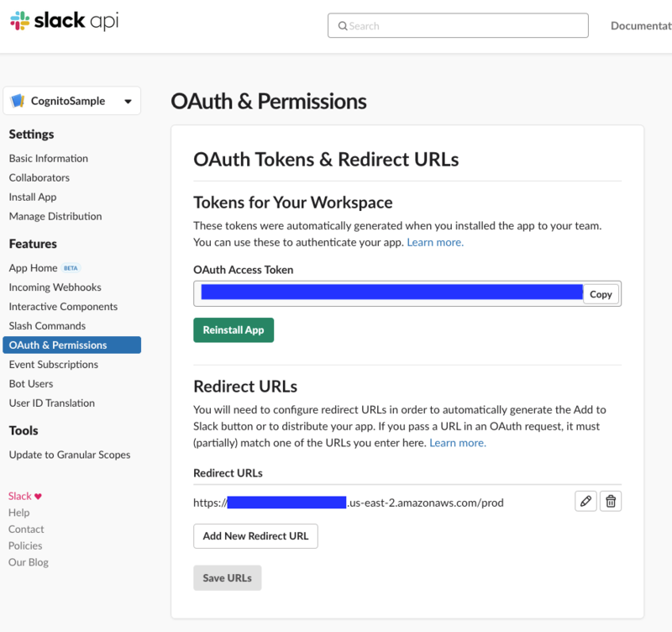Viewport: 672px width, 632px height.
Task: Click Learn more under Tokens section
Action: (x=435, y=242)
